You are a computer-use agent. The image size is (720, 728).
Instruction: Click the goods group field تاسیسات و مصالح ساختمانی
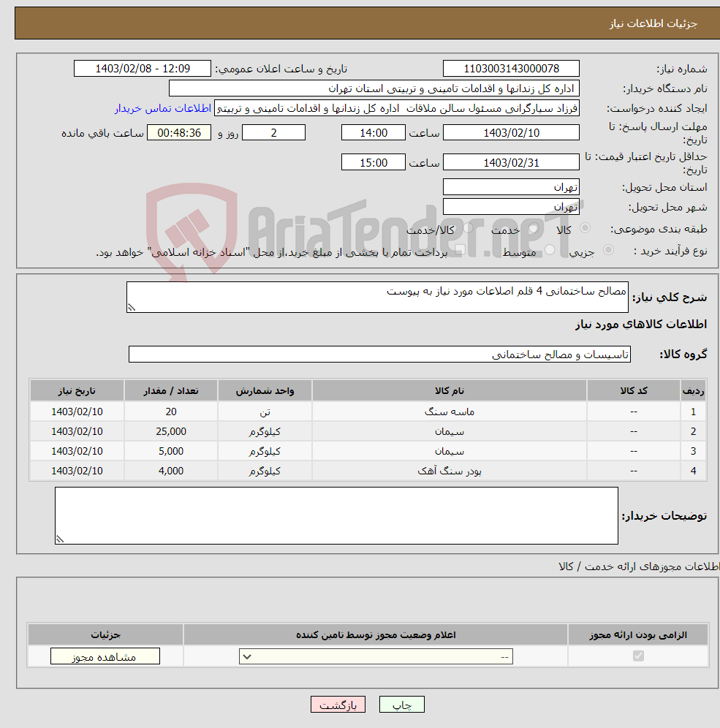(x=379, y=354)
